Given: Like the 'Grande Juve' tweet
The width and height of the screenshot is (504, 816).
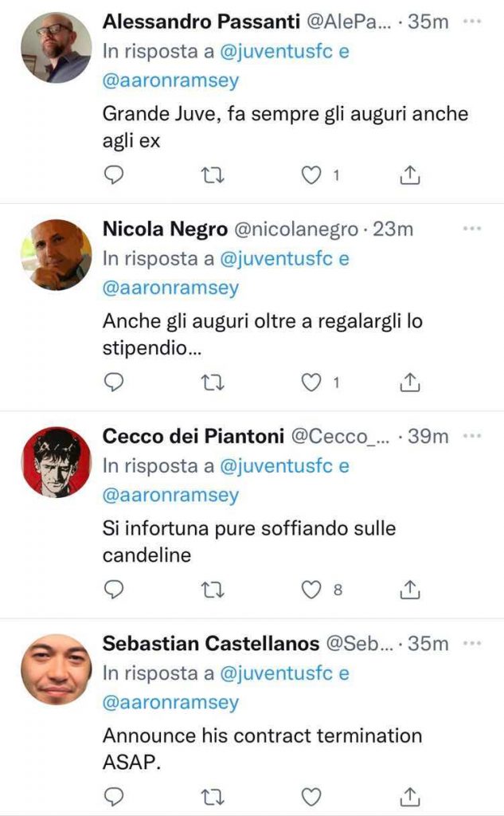Looking at the screenshot, I should [311, 175].
